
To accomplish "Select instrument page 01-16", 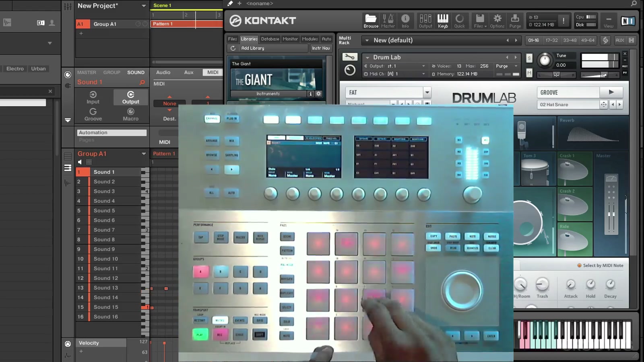I will (x=534, y=40).
